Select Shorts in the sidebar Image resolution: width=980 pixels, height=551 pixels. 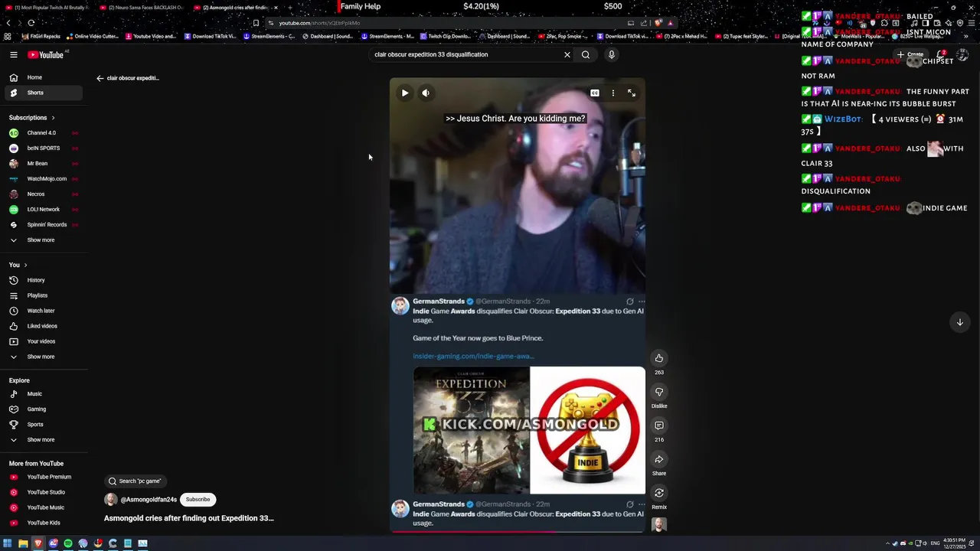42,93
